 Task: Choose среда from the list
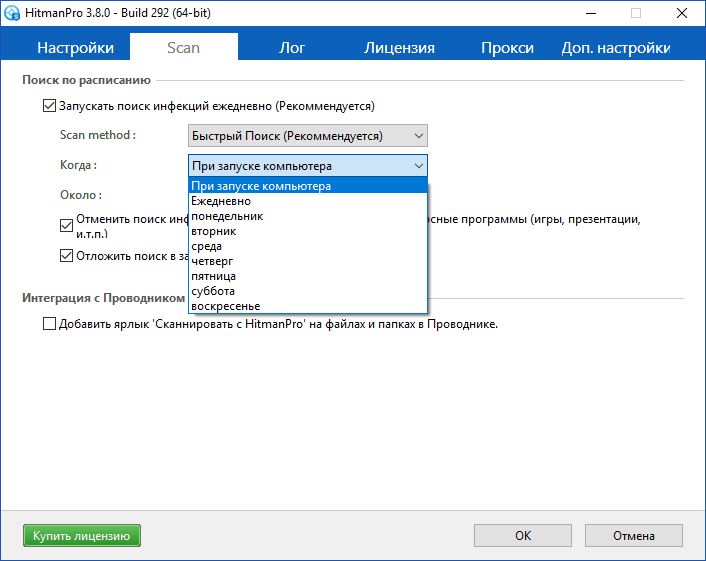pyautogui.click(x=308, y=246)
